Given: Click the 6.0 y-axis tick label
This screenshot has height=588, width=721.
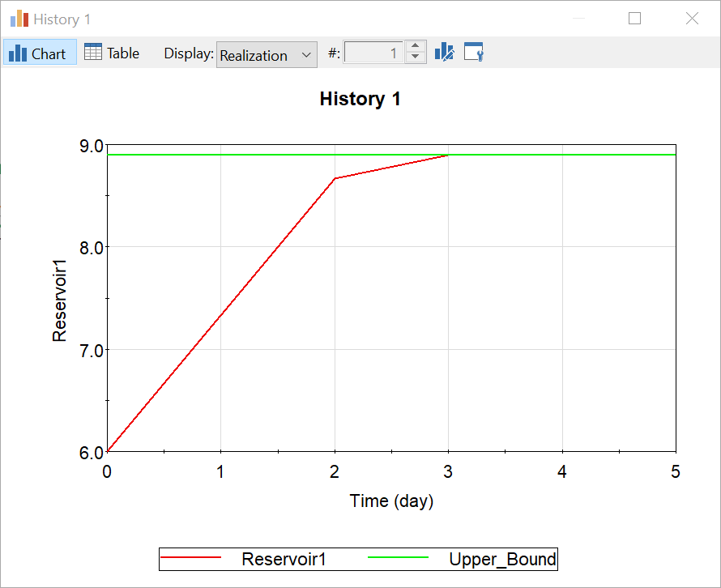Looking at the screenshot, I should coord(91,453).
